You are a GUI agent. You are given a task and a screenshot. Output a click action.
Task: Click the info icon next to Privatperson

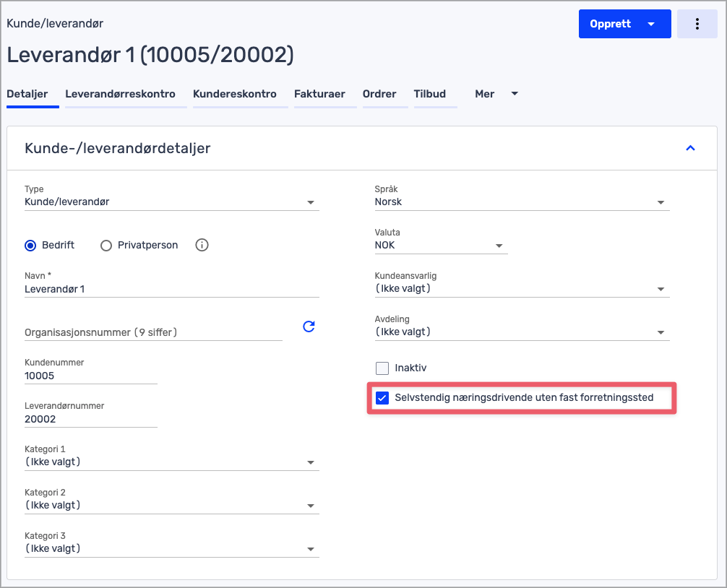(x=202, y=245)
